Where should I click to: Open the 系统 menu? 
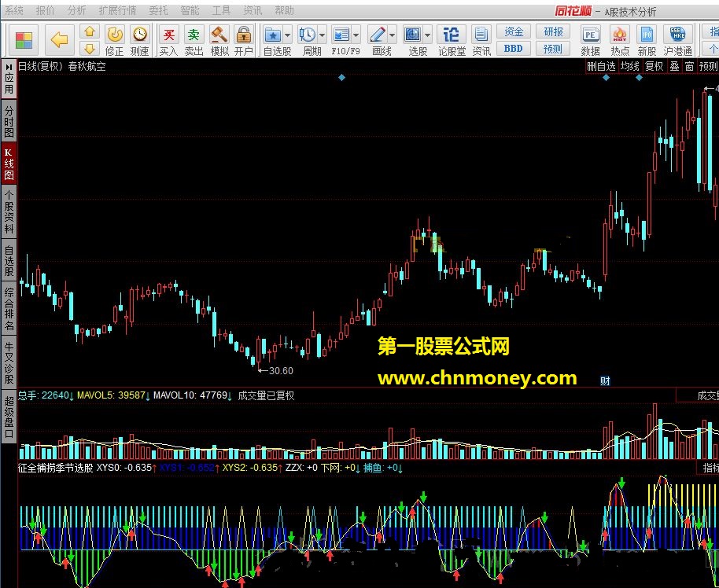(x=13, y=10)
